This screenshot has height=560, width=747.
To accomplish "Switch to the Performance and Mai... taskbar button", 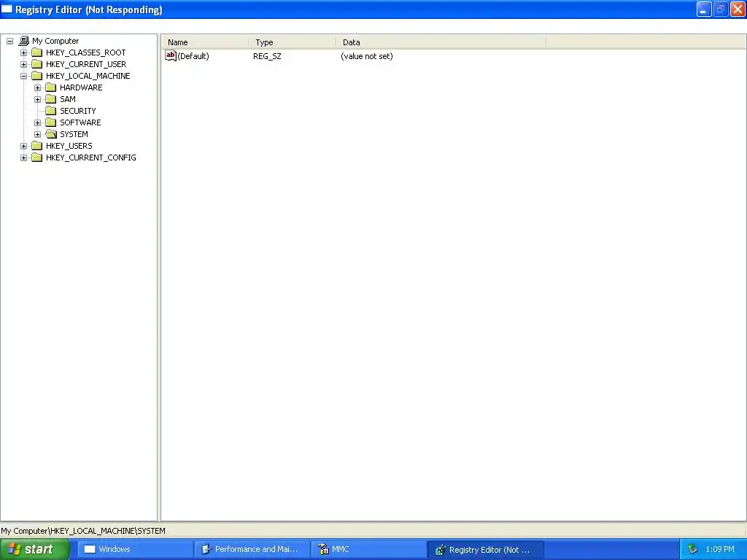I will tap(252, 550).
